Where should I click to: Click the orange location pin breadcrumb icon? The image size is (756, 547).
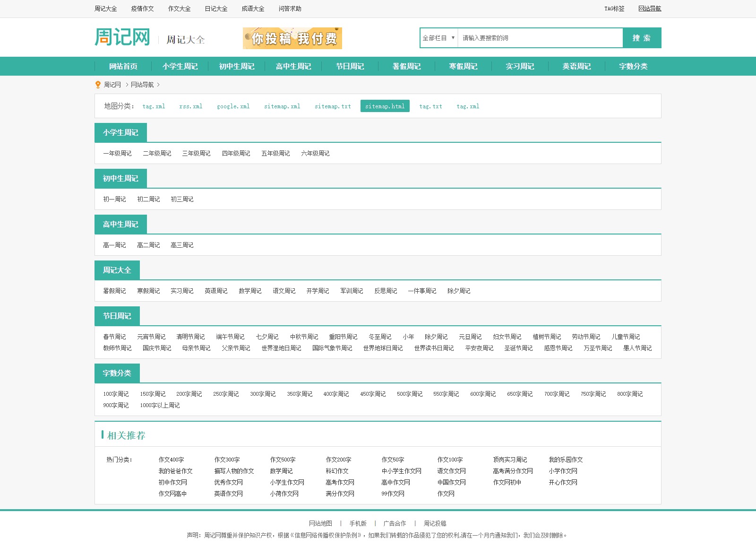(x=98, y=85)
